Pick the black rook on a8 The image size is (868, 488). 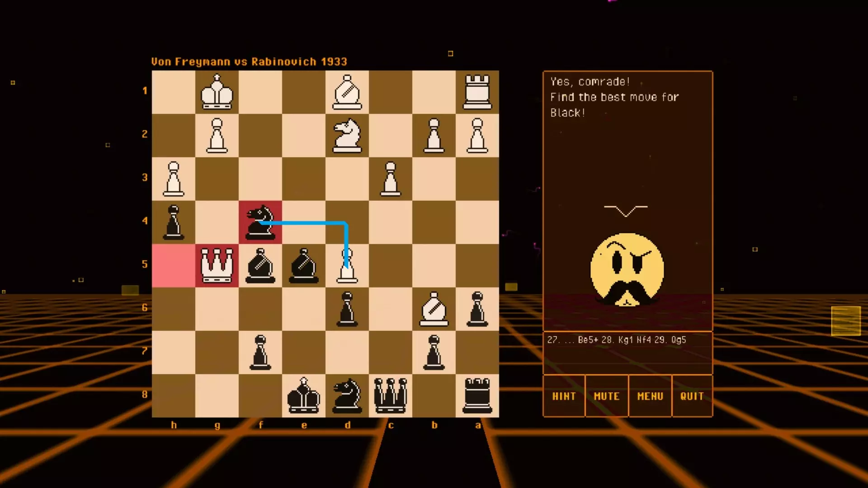(x=477, y=396)
